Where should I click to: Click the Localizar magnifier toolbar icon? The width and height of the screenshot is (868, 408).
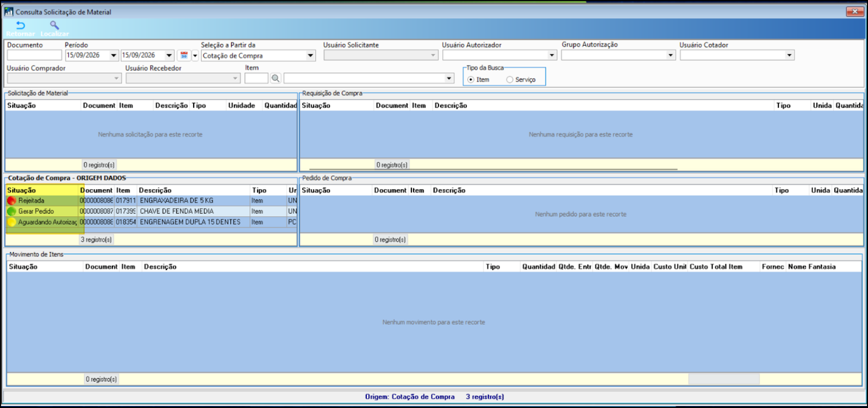54,25
